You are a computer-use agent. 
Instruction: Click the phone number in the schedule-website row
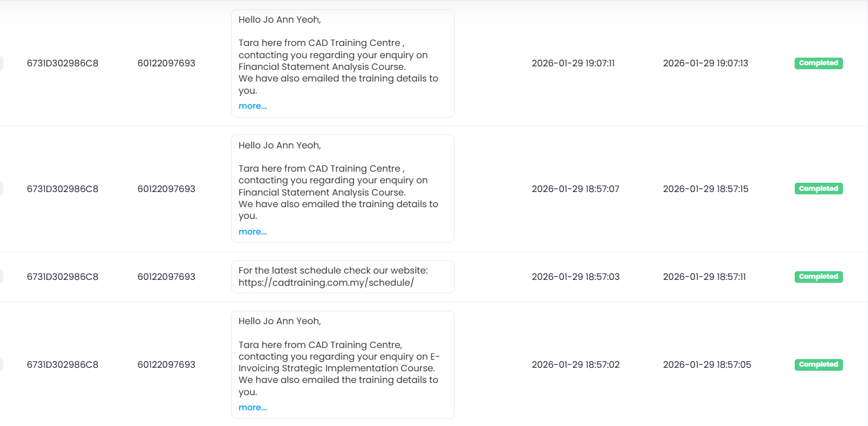[x=166, y=277]
